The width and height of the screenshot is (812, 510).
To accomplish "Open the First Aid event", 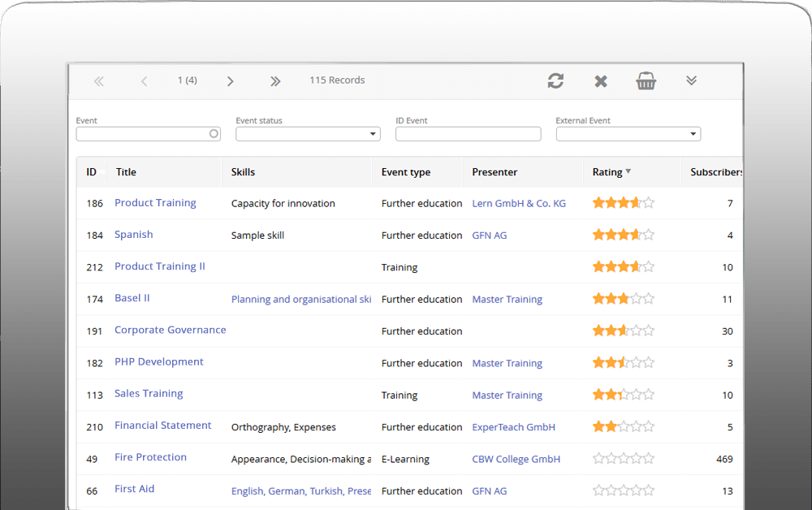I will tap(134, 489).
